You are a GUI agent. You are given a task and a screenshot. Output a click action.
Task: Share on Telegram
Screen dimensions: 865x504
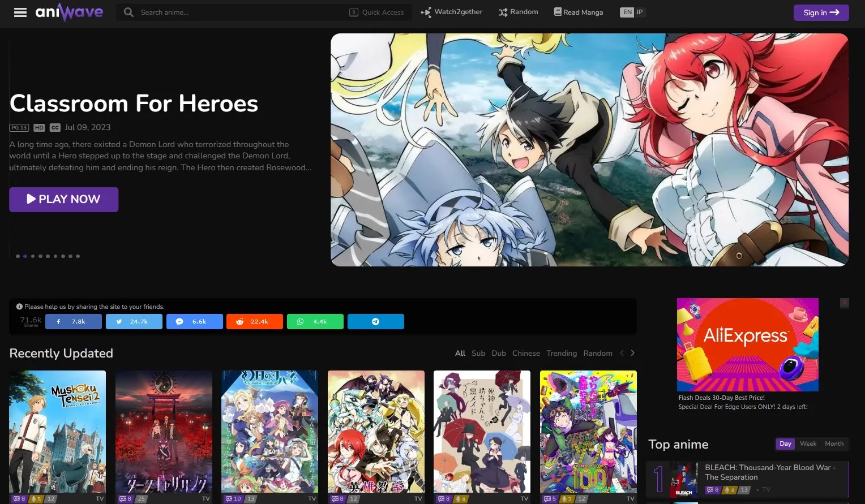(376, 321)
